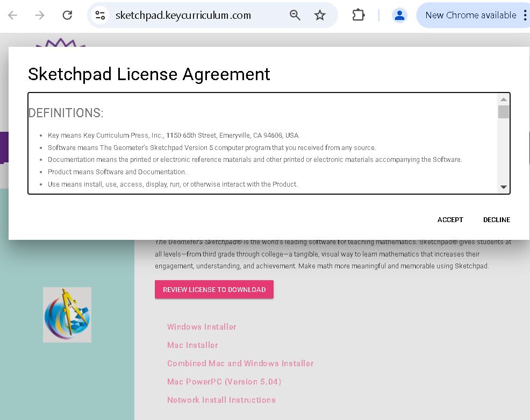Click the zoom magnifier icon
This screenshot has height=420, width=530.
[x=295, y=15]
